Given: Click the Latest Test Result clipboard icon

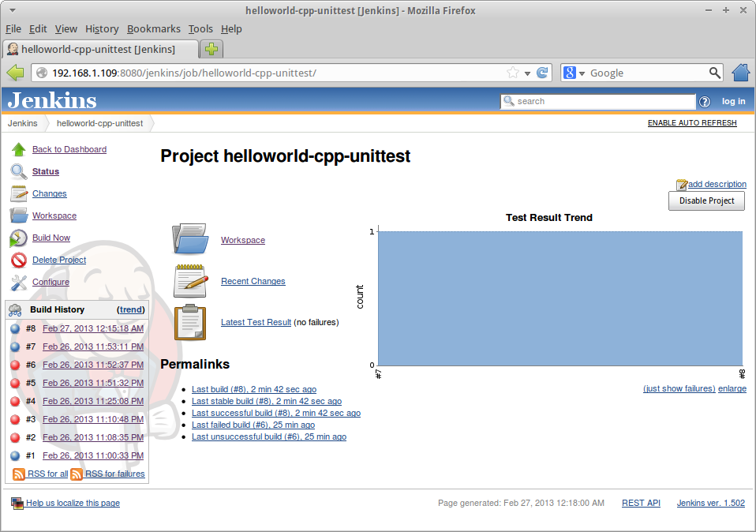Looking at the screenshot, I should pos(190,322).
